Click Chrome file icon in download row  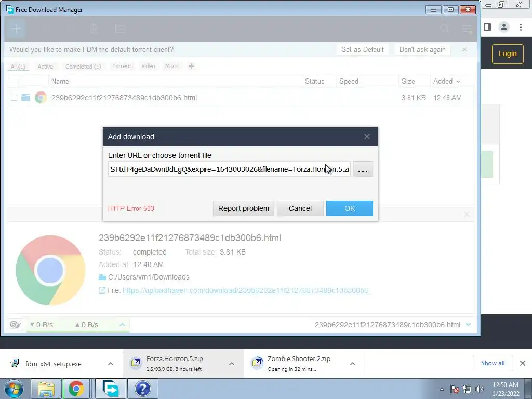coord(41,98)
